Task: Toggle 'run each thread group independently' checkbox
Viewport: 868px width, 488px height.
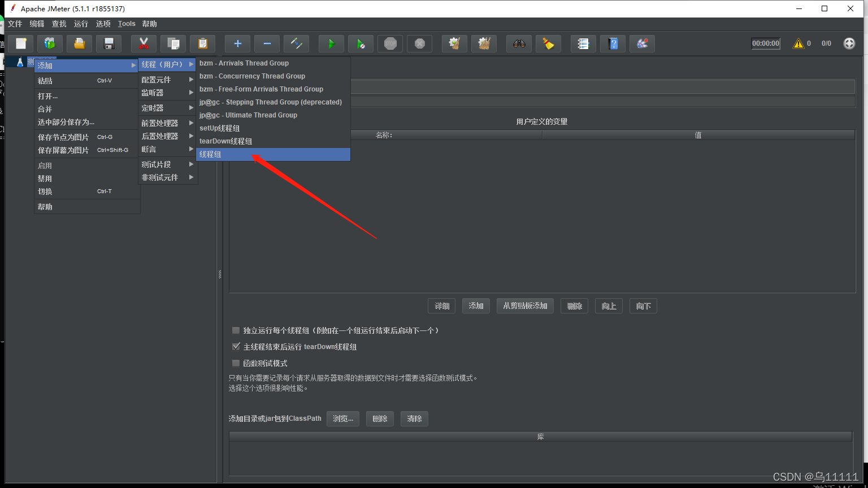Action: coord(236,330)
